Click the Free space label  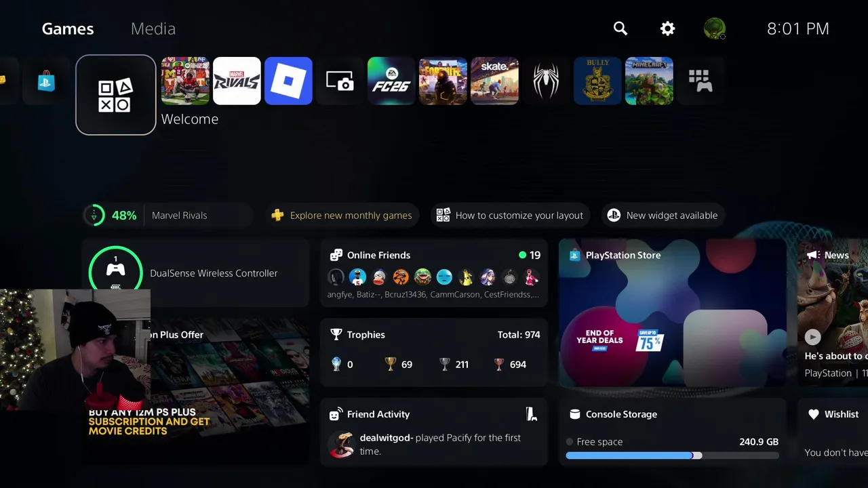(599, 442)
